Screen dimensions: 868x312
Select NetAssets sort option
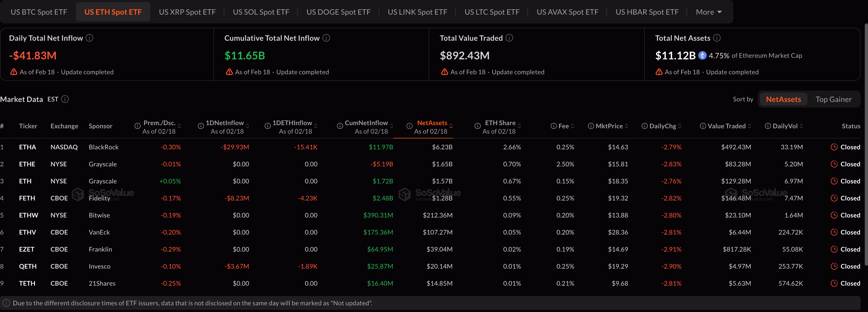tap(783, 99)
